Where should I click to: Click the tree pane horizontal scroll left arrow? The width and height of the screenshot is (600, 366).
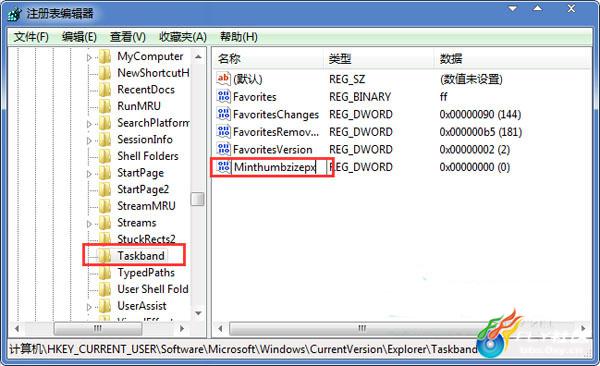tap(16, 328)
